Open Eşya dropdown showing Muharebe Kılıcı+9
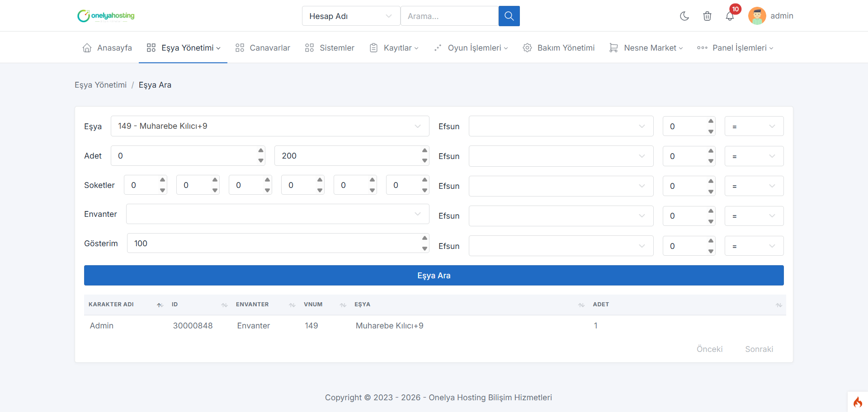Image resolution: width=868 pixels, height=412 pixels. tap(270, 126)
